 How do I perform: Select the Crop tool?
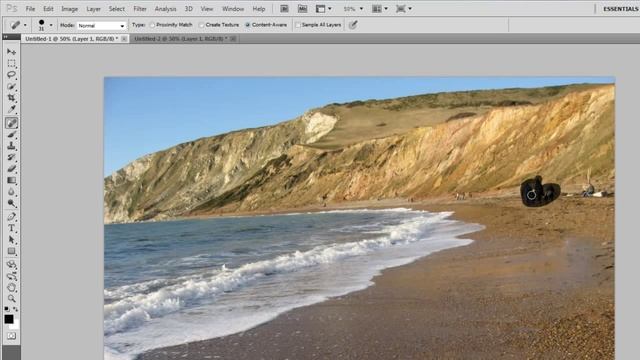11,98
